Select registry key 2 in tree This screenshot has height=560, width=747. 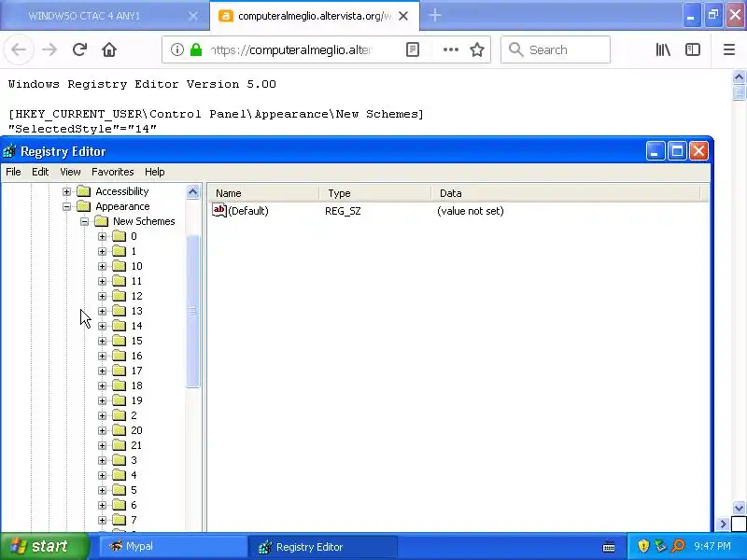point(134,415)
